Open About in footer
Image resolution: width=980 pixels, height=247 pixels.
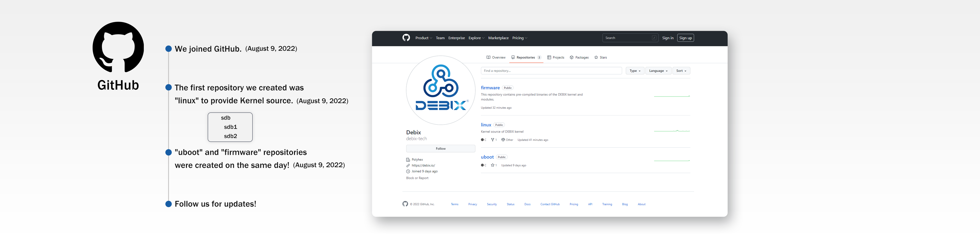tap(641, 204)
